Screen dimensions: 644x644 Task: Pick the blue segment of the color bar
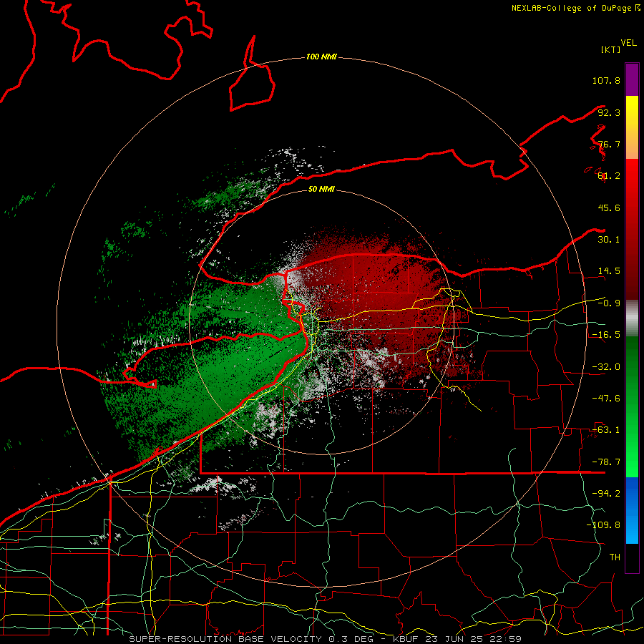point(632,510)
